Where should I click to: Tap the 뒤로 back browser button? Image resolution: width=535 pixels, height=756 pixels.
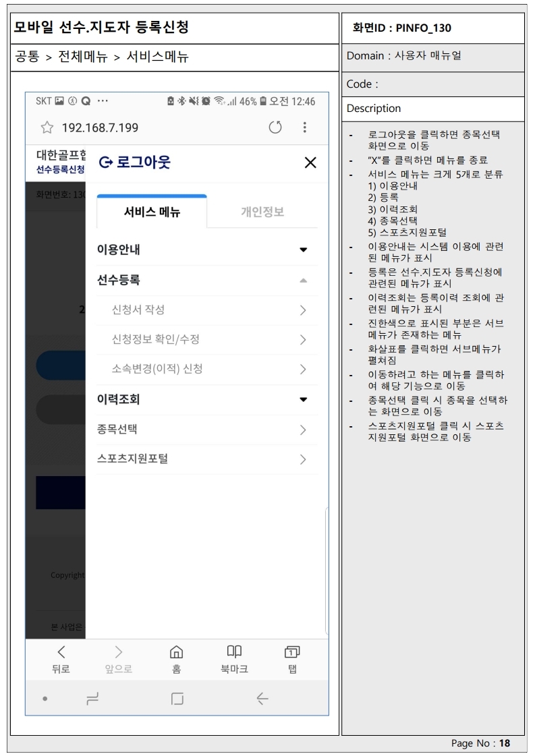click(61, 660)
